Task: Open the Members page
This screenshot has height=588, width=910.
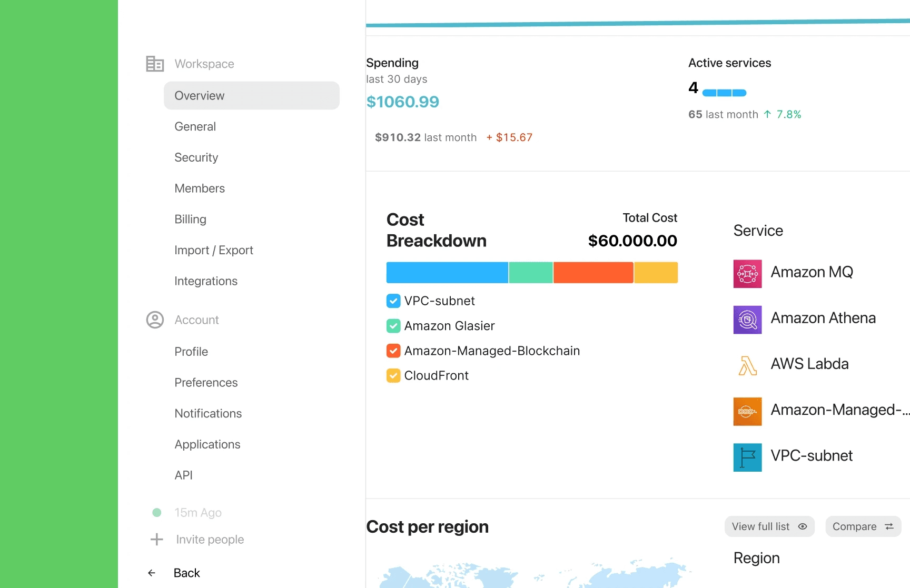Action: [200, 188]
